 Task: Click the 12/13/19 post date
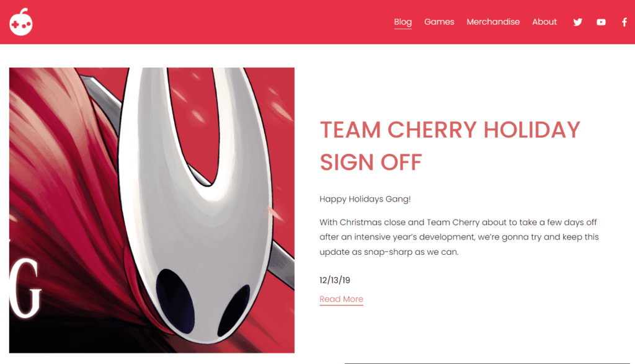point(334,280)
